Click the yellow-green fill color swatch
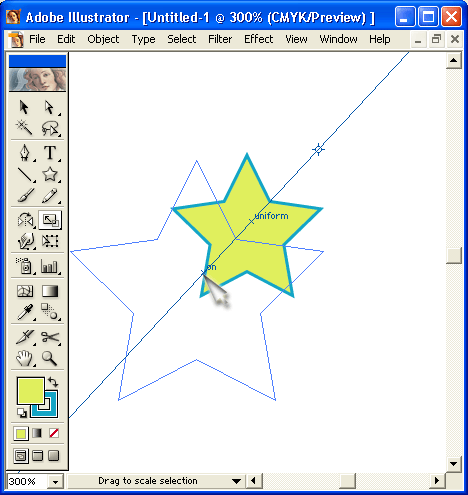 [x=31, y=391]
